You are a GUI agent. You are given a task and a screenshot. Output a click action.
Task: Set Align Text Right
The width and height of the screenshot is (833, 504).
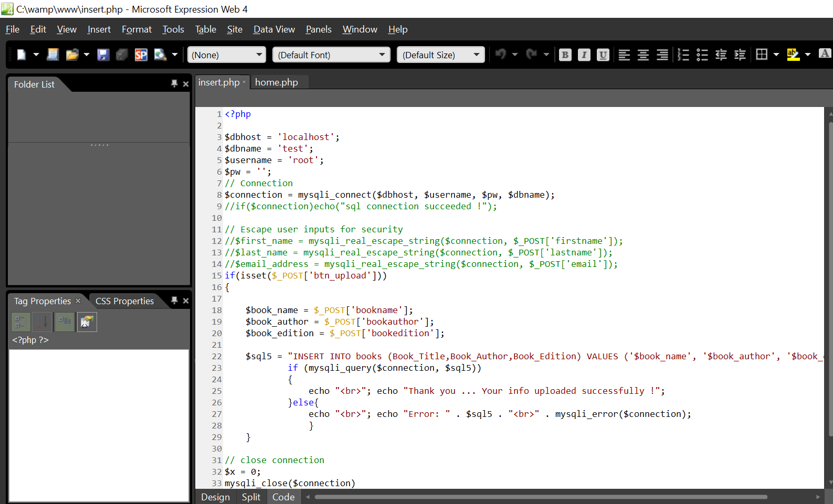pyautogui.click(x=662, y=55)
